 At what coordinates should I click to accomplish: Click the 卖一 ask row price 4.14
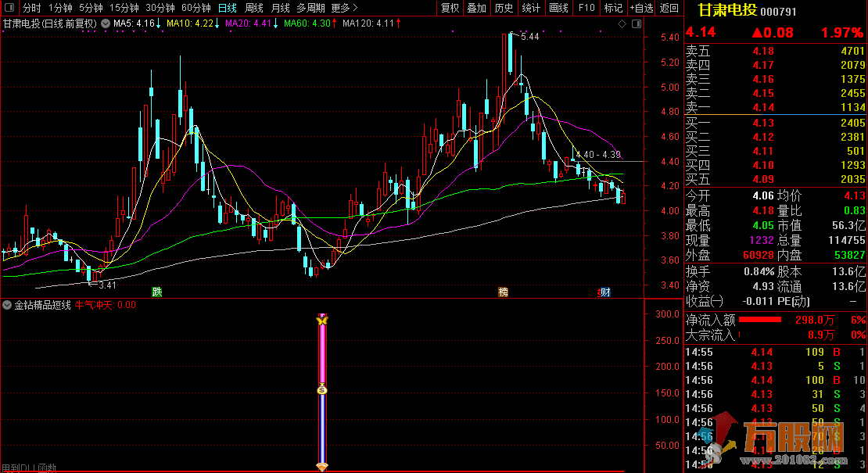coord(762,107)
